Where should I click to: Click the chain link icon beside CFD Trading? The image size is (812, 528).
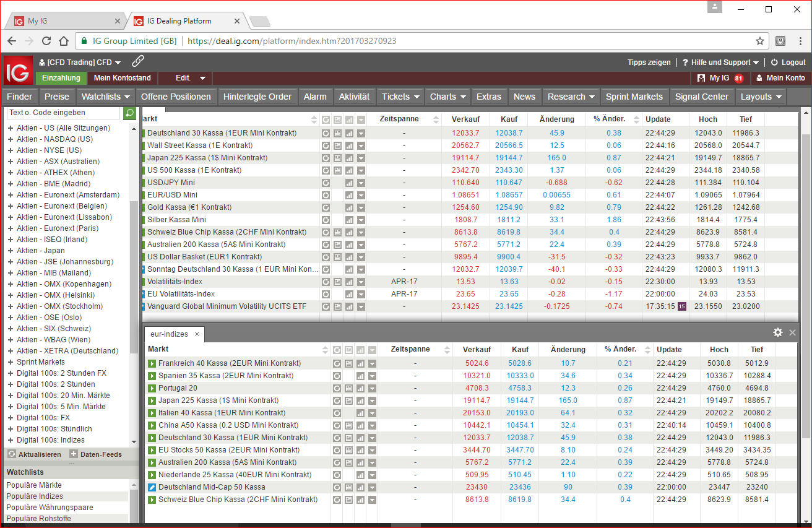coord(138,61)
